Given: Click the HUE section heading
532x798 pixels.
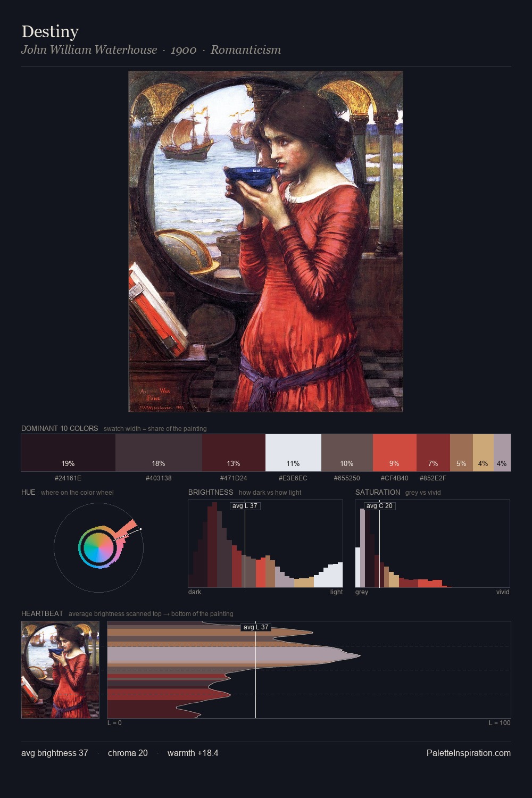Looking at the screenshot, I should (x=28, y=492).
